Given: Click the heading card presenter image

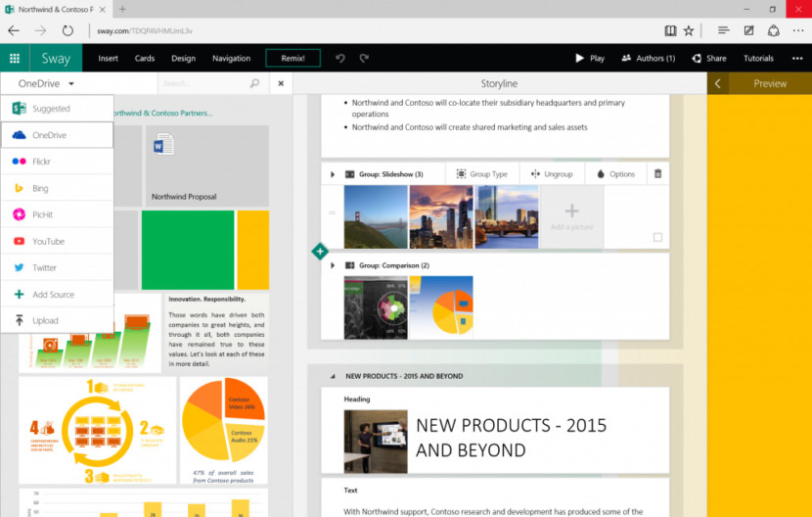Looking at the screenshot, I should click(376, 442).
